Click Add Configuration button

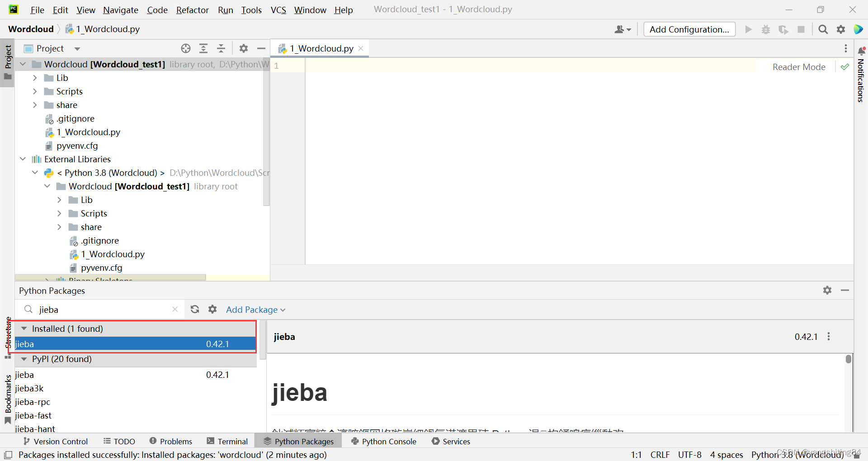pos(689,29)
